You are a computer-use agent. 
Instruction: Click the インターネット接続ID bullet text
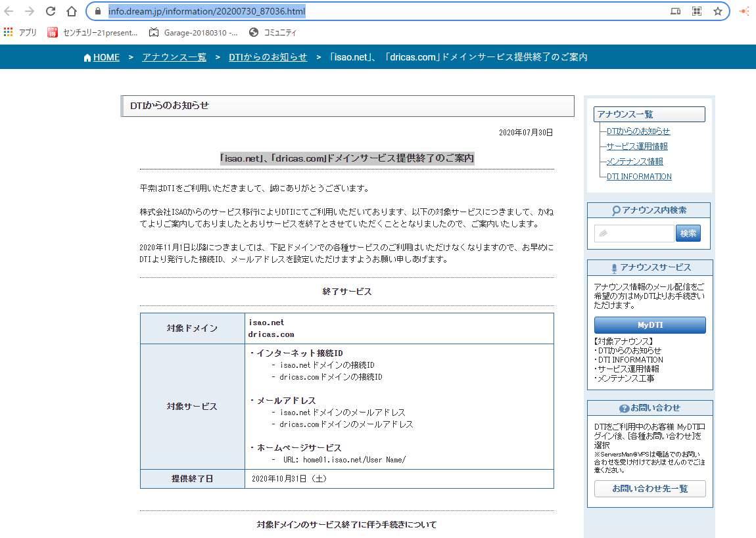(299, 353)
